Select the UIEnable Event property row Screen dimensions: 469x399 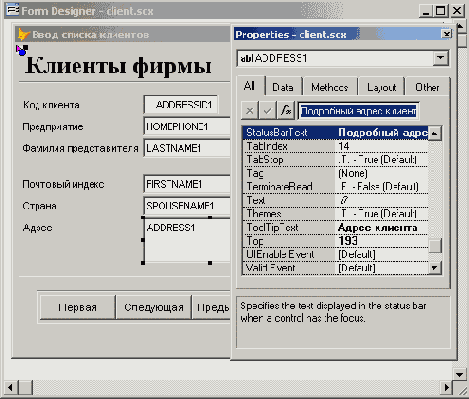pos(335,254)
